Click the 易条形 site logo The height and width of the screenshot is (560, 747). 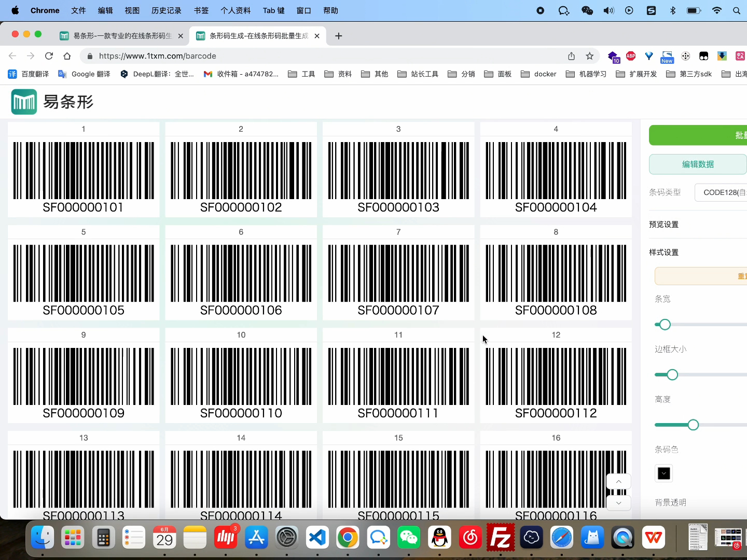tap(52, 102)
